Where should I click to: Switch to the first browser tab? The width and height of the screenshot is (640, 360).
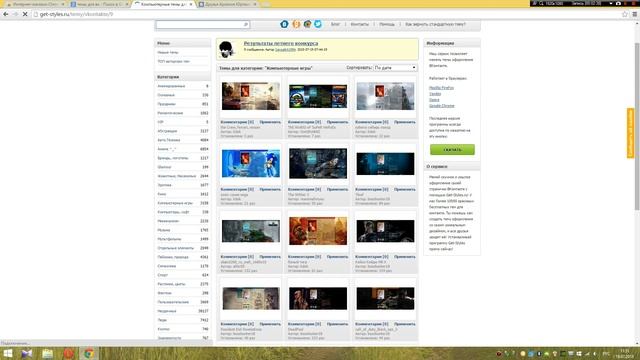34,4
